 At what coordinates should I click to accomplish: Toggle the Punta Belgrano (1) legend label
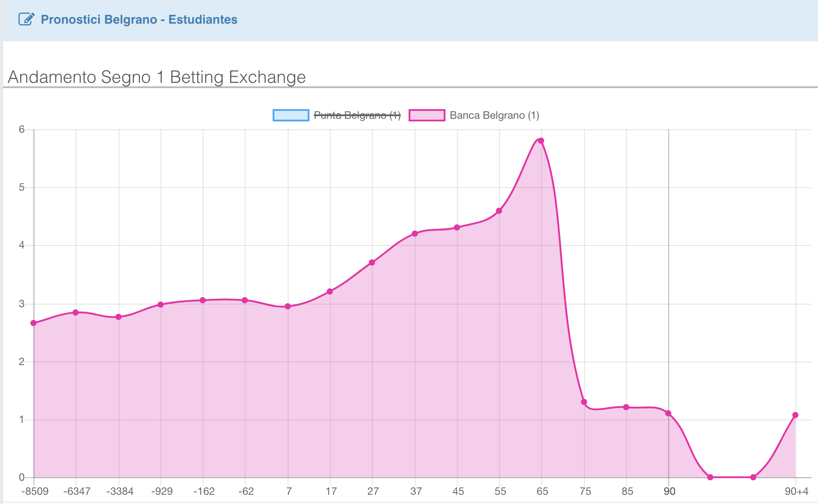pyautogui.click(x=357, y=115)
